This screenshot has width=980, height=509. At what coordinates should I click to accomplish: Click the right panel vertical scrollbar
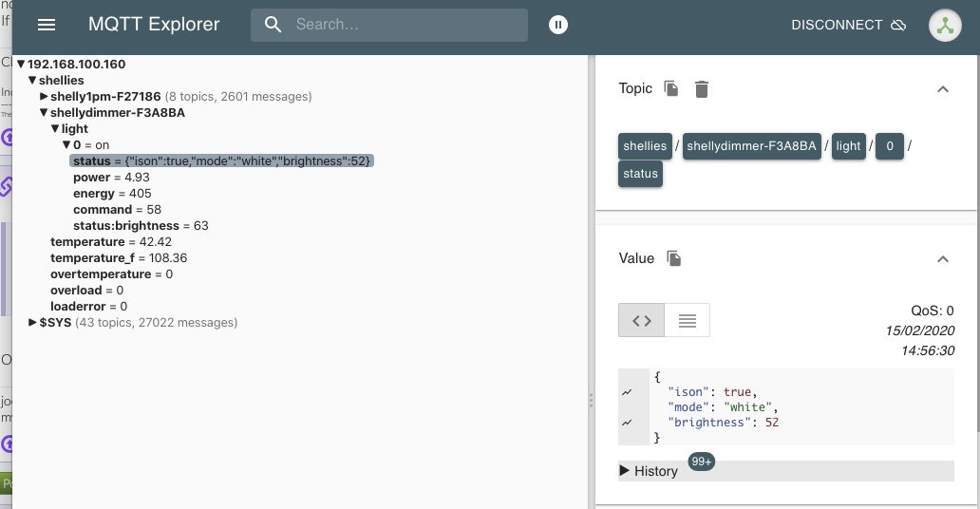[x=977, y=244]
